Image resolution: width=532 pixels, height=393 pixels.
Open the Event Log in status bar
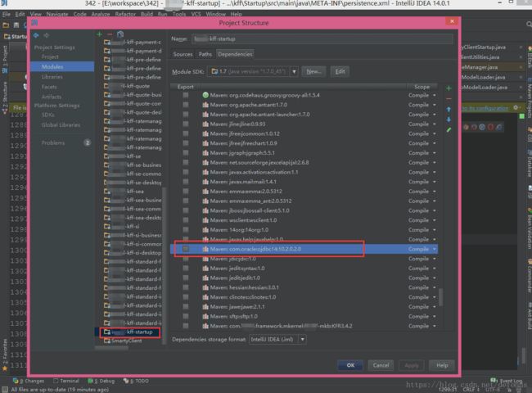pyautogui.click(x=507, y=381)
